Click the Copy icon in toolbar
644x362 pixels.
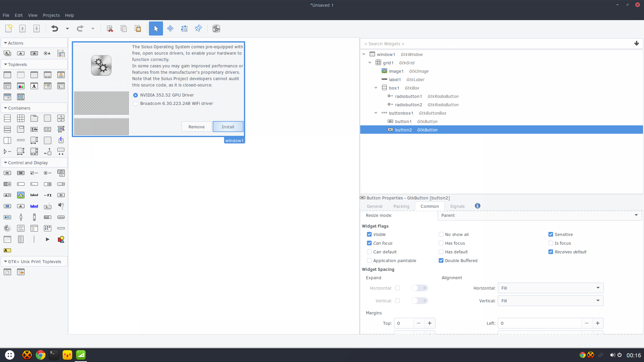[124, 28]
